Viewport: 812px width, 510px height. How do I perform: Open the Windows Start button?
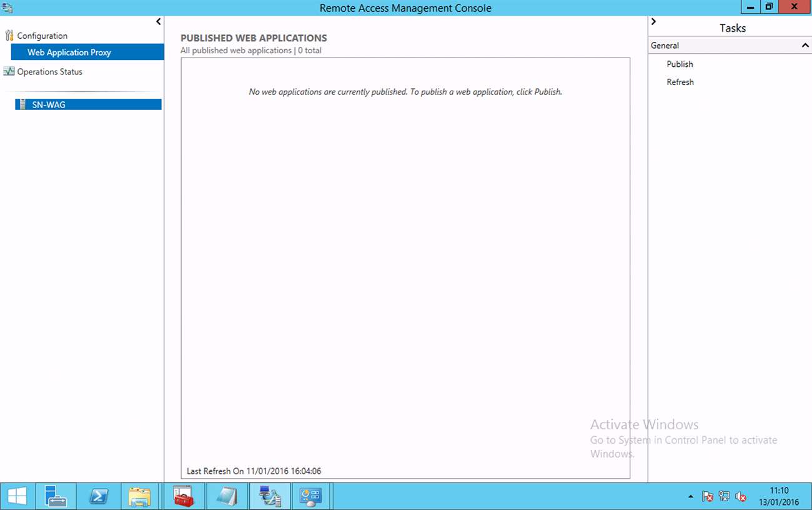pyautogui.click(x=17, y=496)
